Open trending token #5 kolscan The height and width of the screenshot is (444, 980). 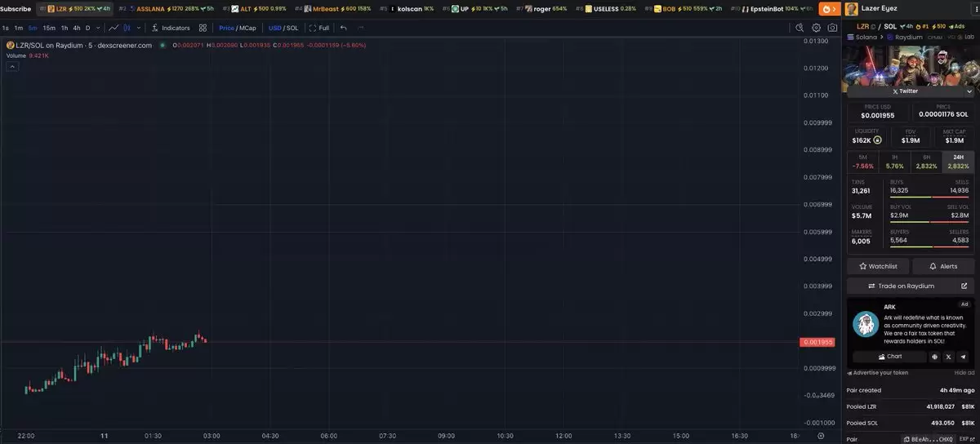(407, 8)
